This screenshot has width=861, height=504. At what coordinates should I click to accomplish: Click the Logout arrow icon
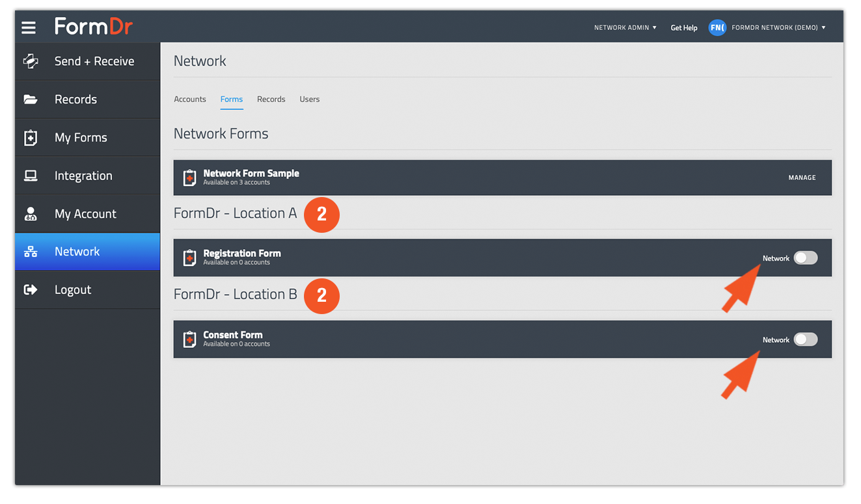[31, 290]
